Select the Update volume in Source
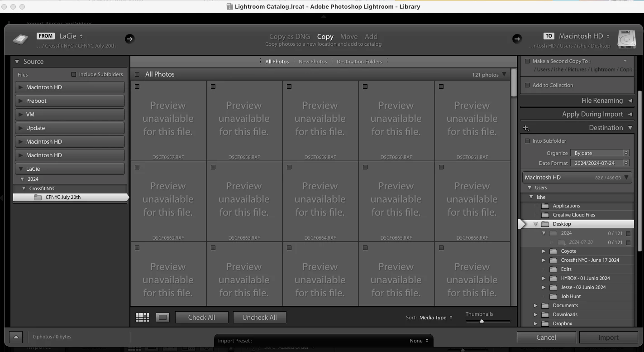This screenshot has height=352, width=644. tap(70, 128)
